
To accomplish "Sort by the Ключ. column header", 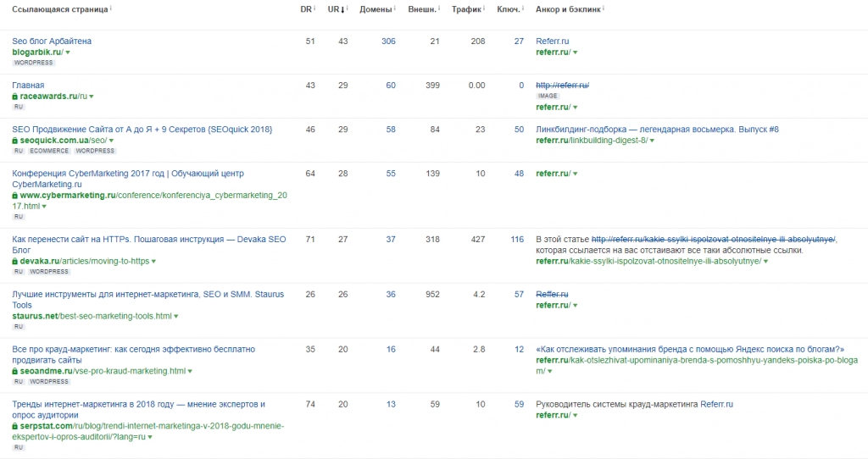I will (509, 9).
